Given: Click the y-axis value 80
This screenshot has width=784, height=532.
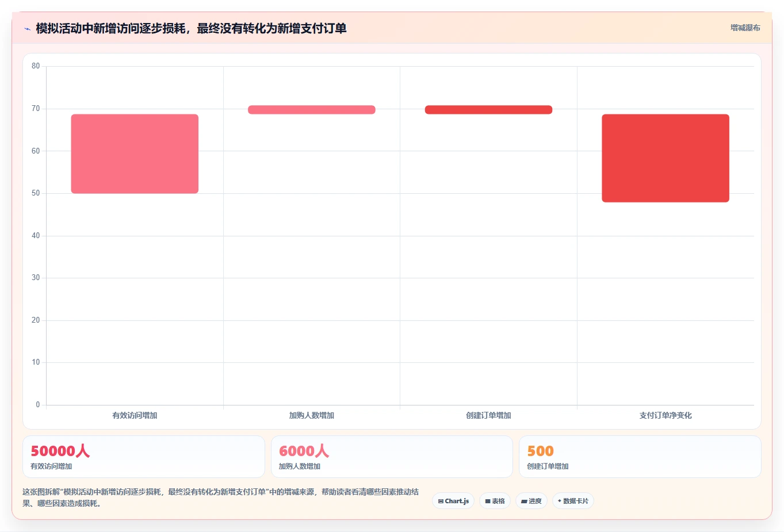Looking at the screenshot, I should [x=36, y=66].
